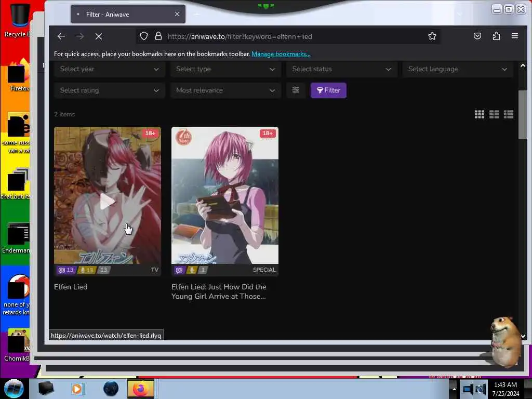
Task: Switch to the two-column card view layout
Action: (494, 114)
